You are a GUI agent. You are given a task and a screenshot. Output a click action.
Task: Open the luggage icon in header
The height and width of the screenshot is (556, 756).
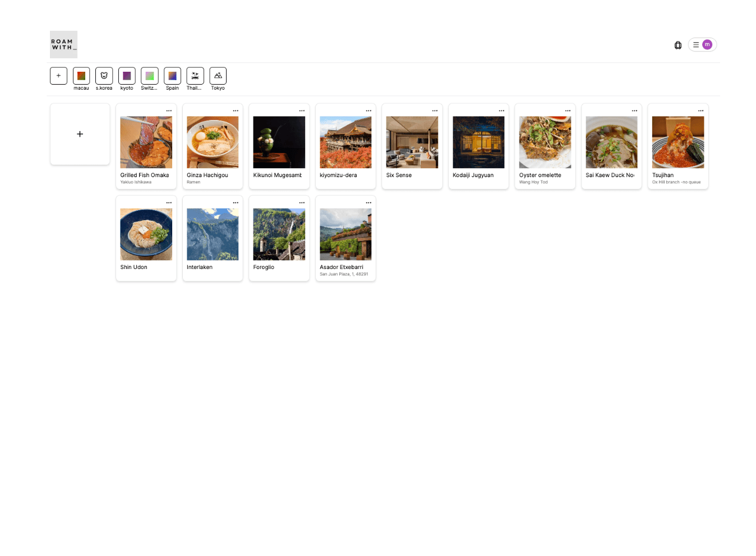coord(678,45)
